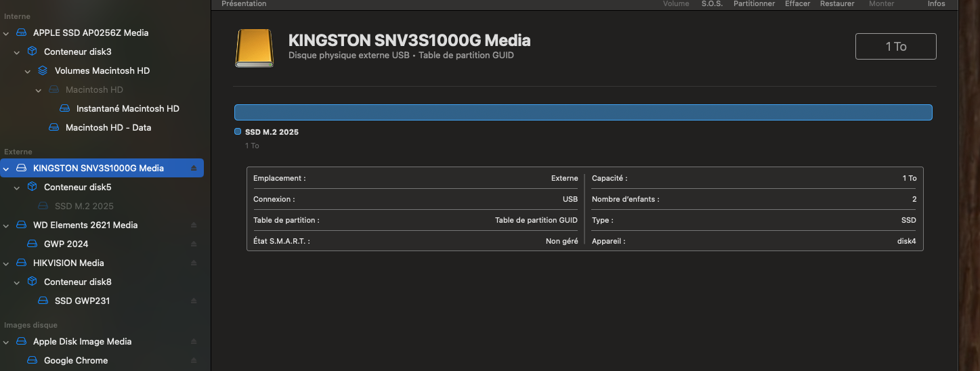Image resolution: width=980 pixels, height=371 pixels.
Task: Click the Partitionner toolbar button
Action: coord(754,4)
